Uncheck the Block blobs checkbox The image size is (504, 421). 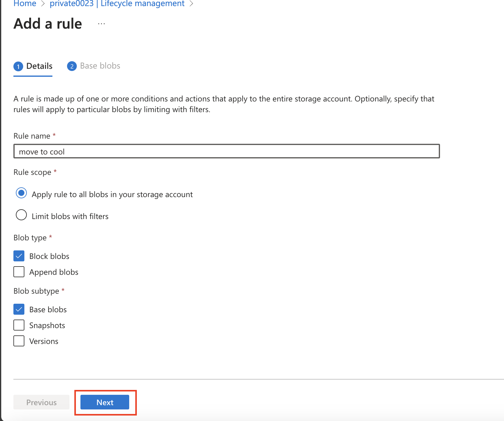tap(19, 256)
